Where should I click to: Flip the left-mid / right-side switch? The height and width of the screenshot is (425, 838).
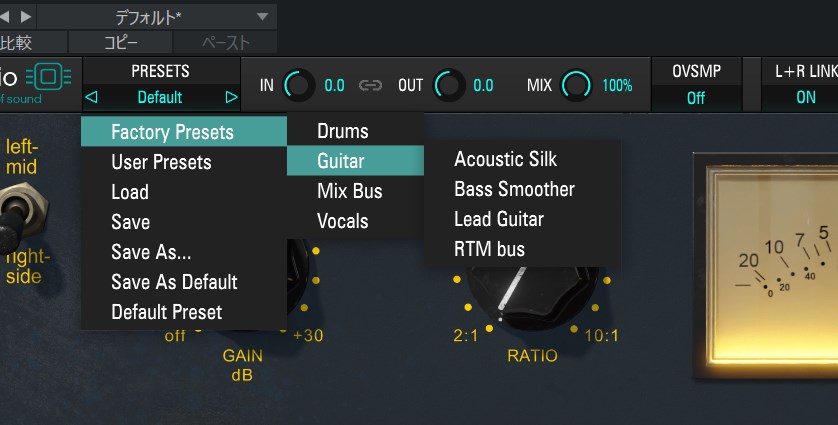[x=14, y=212]
